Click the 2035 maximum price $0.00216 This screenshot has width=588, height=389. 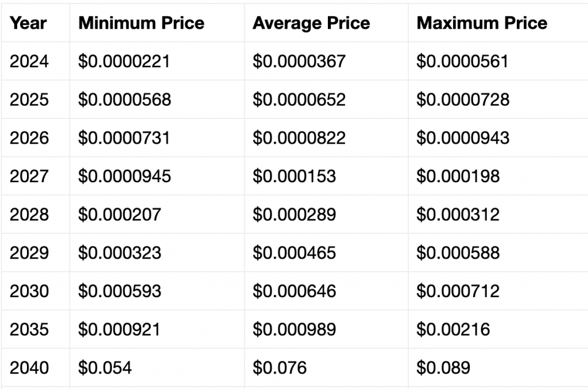[453, 329]
